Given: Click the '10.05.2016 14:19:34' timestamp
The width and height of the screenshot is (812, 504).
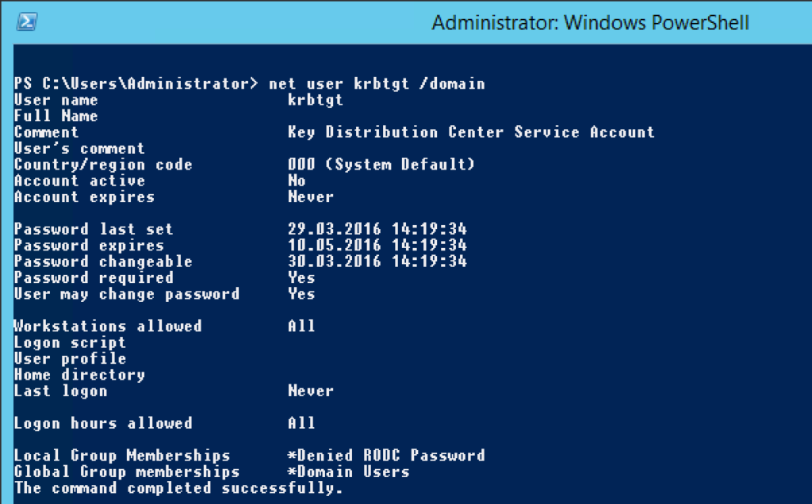Looking at the screenshot, I should [377, 246].
